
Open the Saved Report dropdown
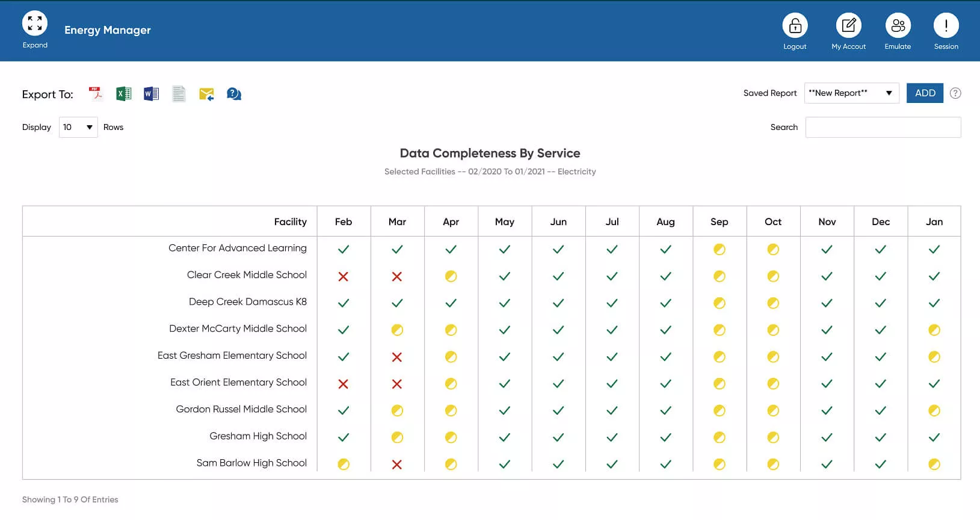coord(851,93)
